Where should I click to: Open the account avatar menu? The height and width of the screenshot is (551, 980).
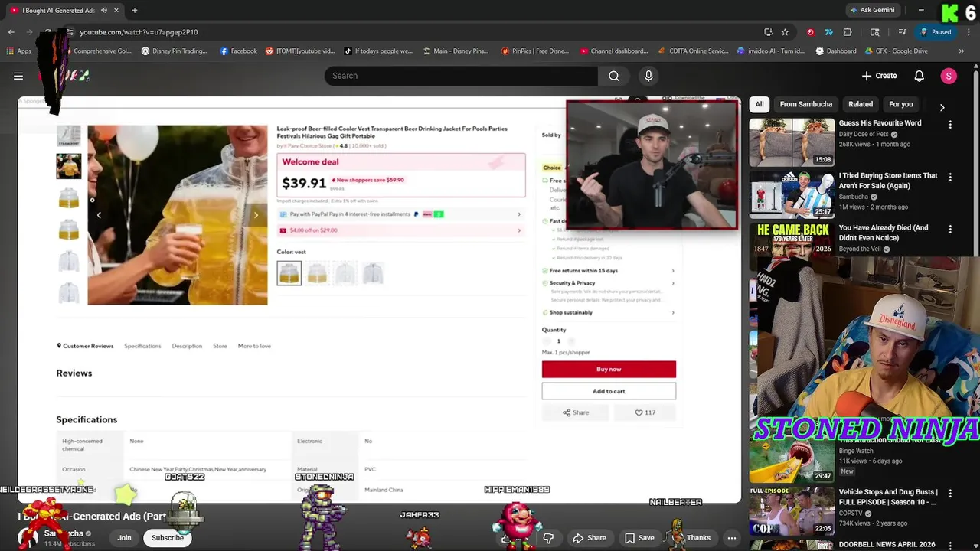[949, 76]
